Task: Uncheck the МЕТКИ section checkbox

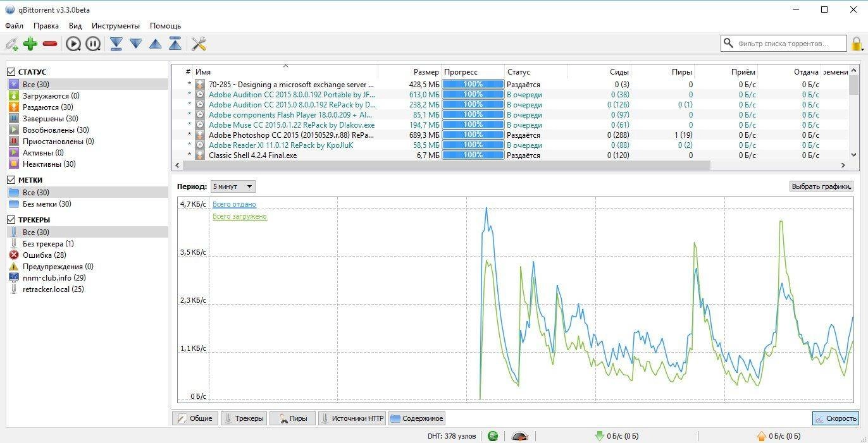Action: [x=11, y=180]
